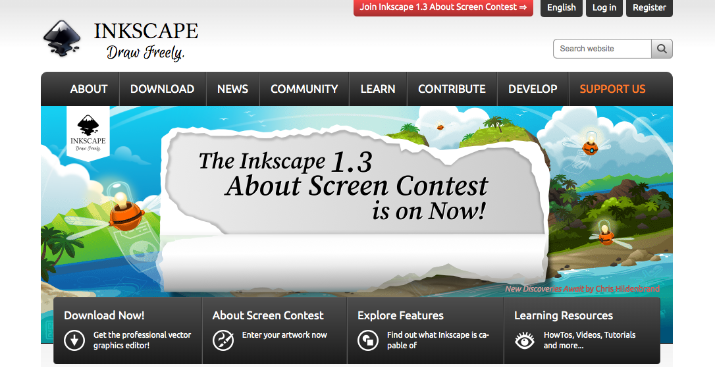This screenshot has width=715, height=367.
Task: Click the magnifying glass search button
Action: click(662, 49)
